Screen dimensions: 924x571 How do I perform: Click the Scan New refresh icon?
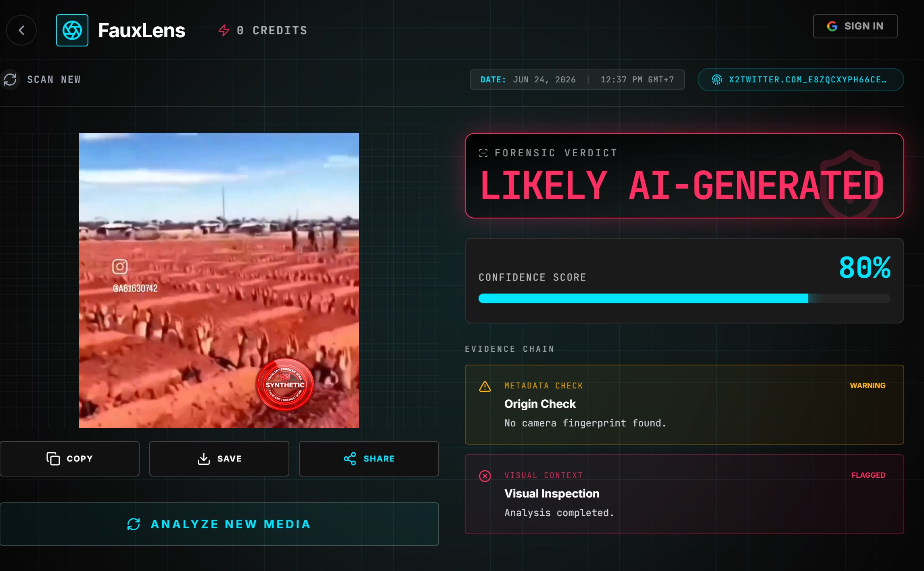pyautogui.click(x=10, y=79)
